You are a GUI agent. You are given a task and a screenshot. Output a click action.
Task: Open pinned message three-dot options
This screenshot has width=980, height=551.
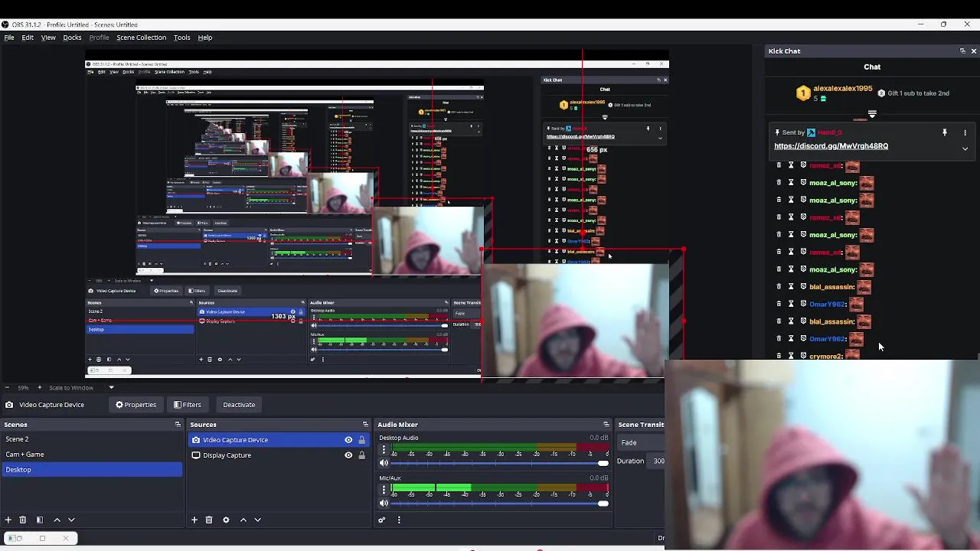(x=965, y=132)
